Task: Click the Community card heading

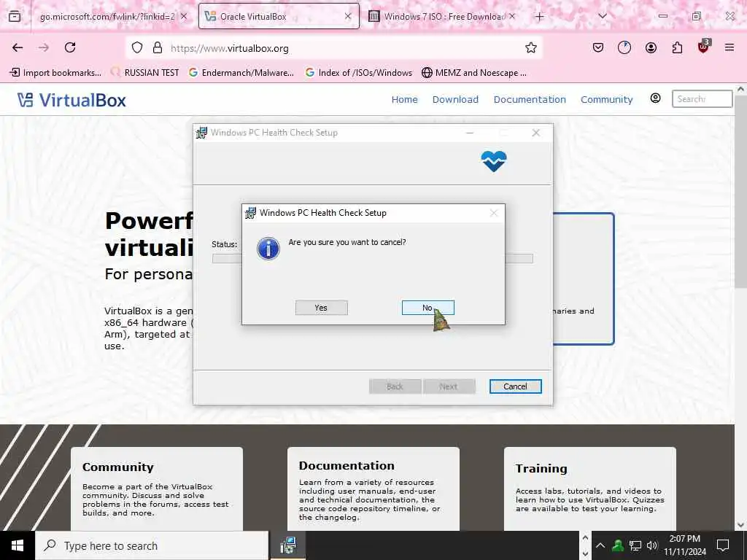Action: tap(117, 467)
